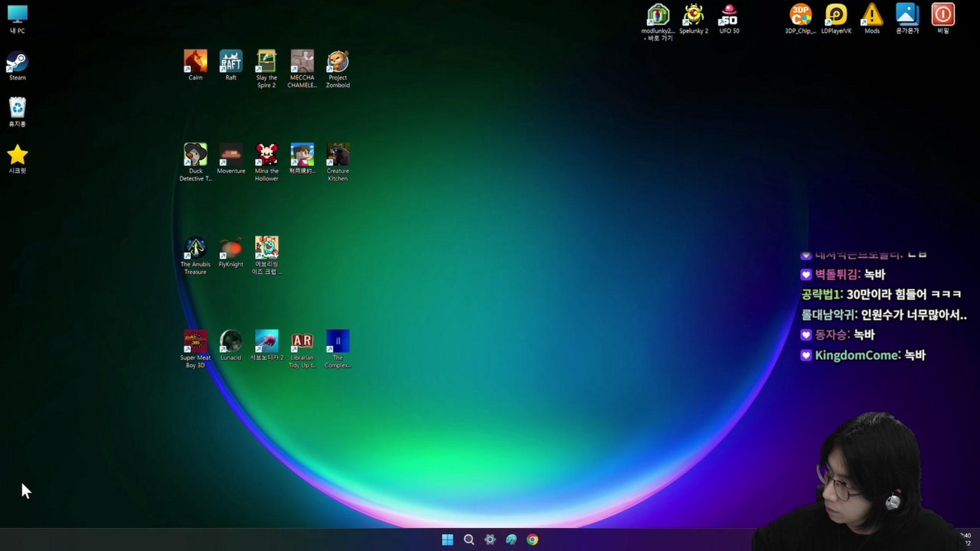Open Settings from the taskbar gear
The width and height of the screenshot is (980, 551).
490,539
